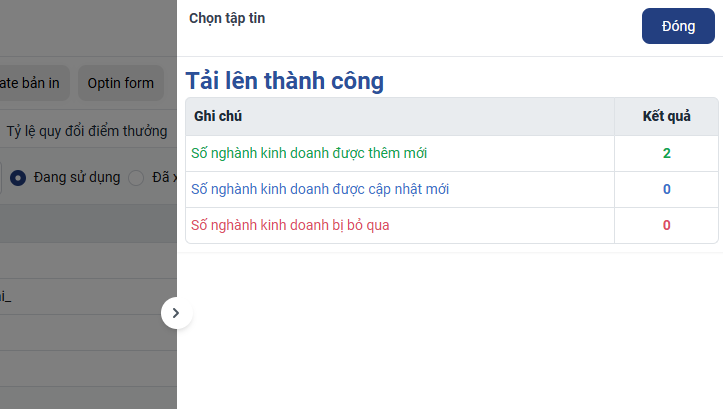This screenshot has height=409, width=723.
Task: Click the Chọn tập tin panel title
Action: click(227, 18)
